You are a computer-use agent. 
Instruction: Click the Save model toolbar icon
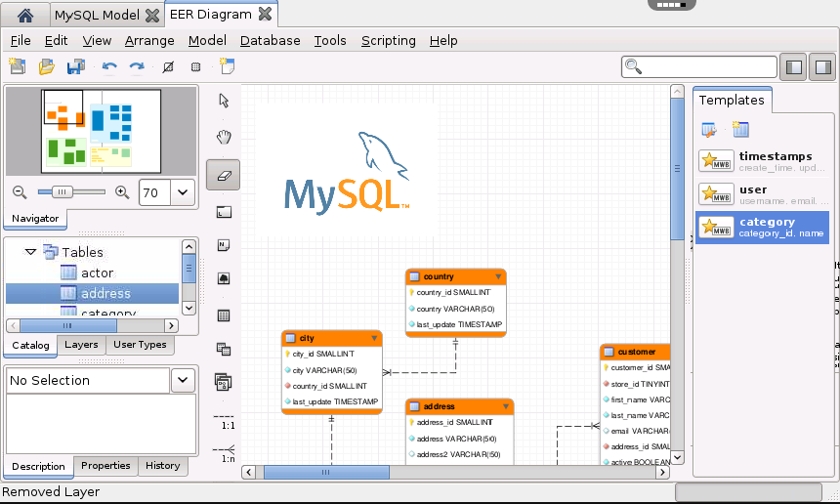[75, 66]
